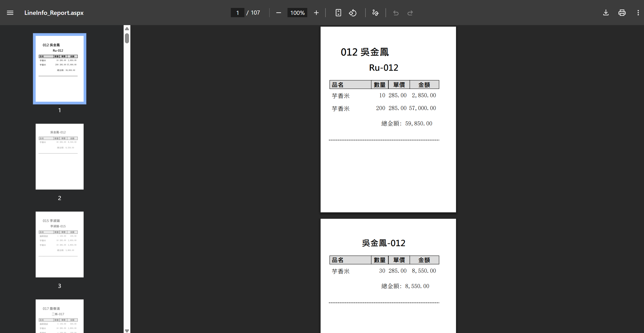The image size is (644, 333).
Task: Click the undo arrow icon
Action: click(x=396, y=13)
